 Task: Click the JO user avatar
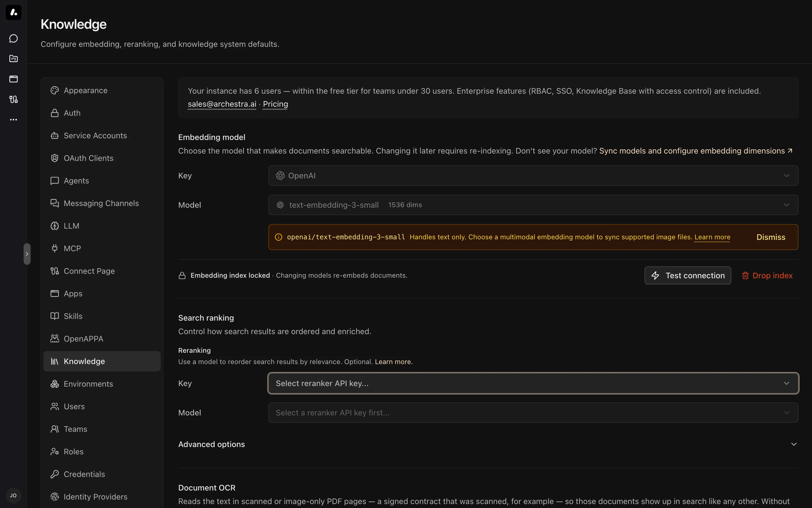click(14, 496)
